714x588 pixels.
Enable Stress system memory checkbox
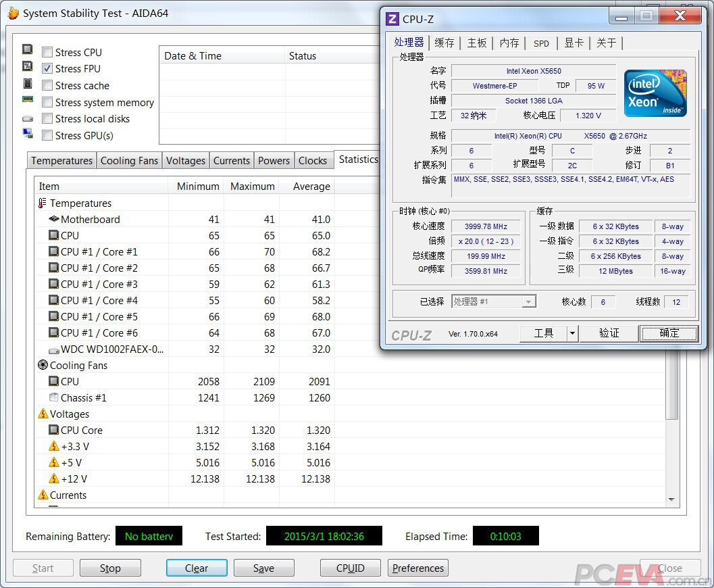click(x=47, y=103)
